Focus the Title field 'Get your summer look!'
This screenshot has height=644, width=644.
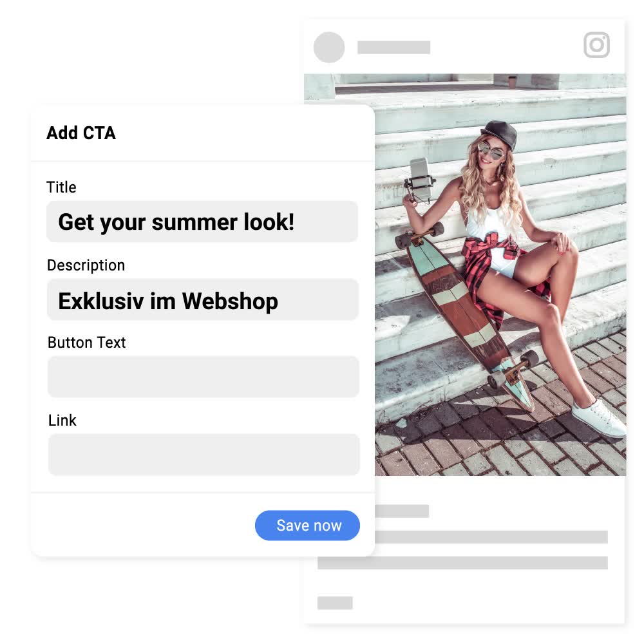click(x=202, y=222)
